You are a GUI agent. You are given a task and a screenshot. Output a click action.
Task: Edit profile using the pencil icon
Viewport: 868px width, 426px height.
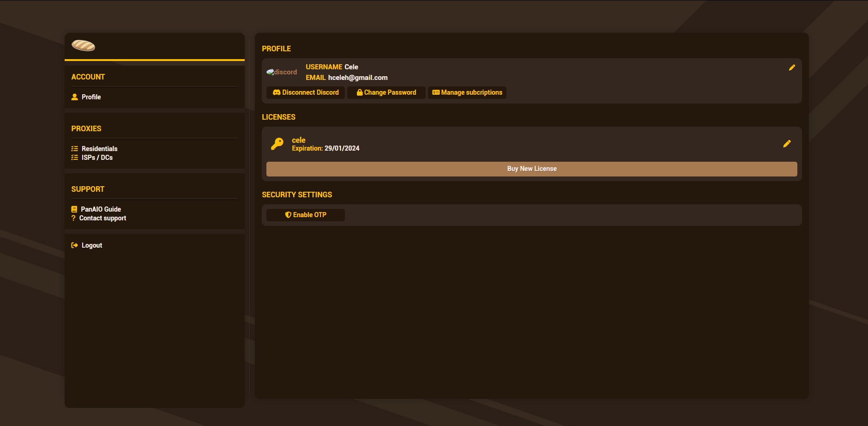[x=792, y=67]
